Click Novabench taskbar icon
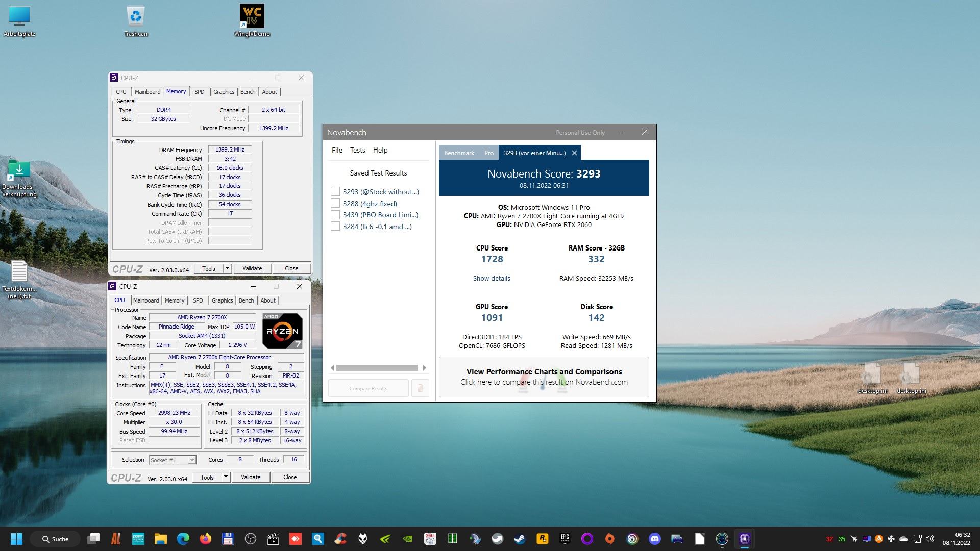The width and height of the screenshot is (980, 551). (x=722, y=539)
